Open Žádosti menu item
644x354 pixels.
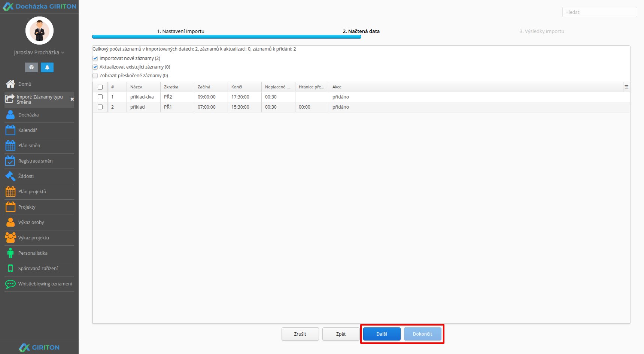pyautogui.click(x=26, y=176)
